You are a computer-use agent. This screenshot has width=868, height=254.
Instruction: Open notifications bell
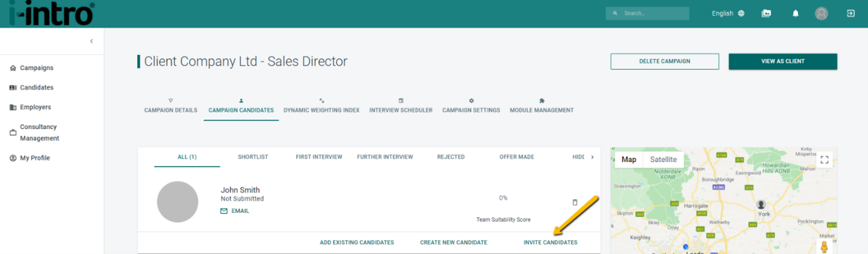[x=795, y=13]
